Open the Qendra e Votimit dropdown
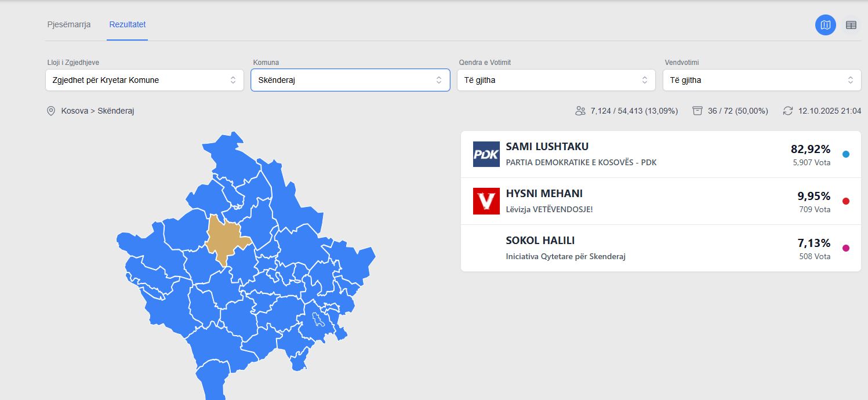Viewport: 868px width, 400px height. 555,80
